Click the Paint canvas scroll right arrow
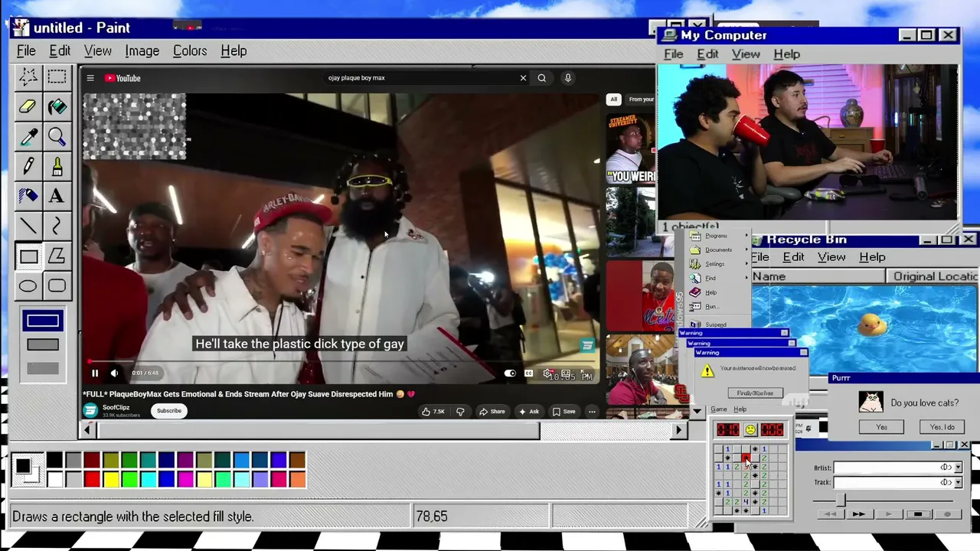This screenshot has width=980, height=551. (x=678, y=431)
